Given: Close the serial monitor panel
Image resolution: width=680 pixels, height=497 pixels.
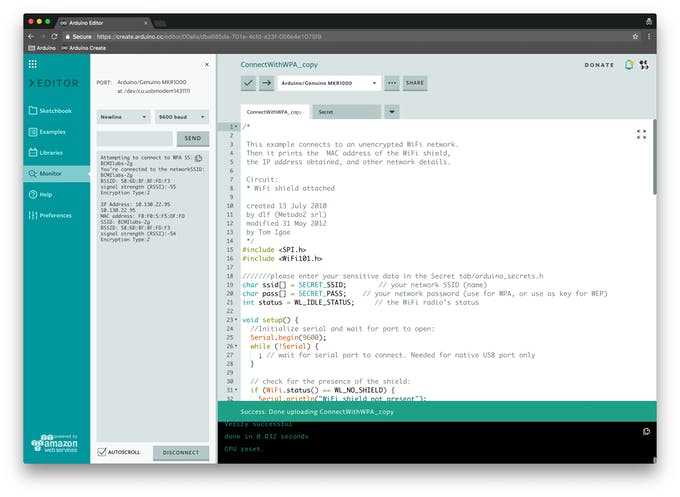Looking at the screenshot, I should click(x=207, y=64).
